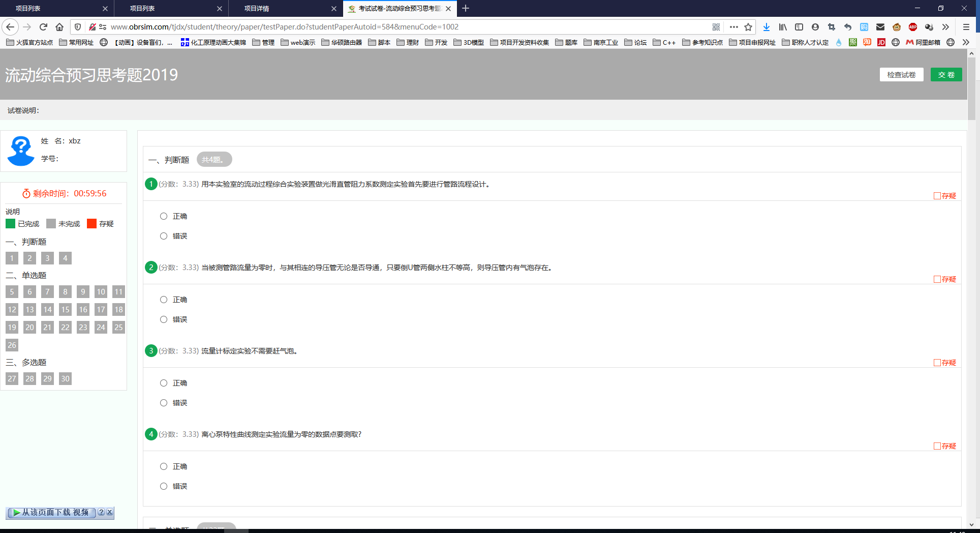This screenshot has width=980, height=533.
Task: Open the blue water-drop bookmark icon
Action: pyautogui.click(x=839, y=42)
